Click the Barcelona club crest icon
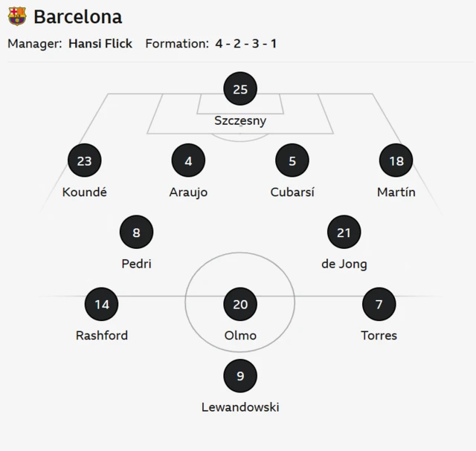Viewport: 476px width, 451px height. point(17,16)
